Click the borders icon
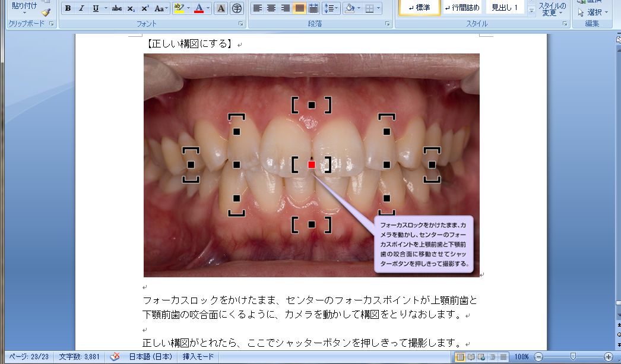 click(370, 8)
